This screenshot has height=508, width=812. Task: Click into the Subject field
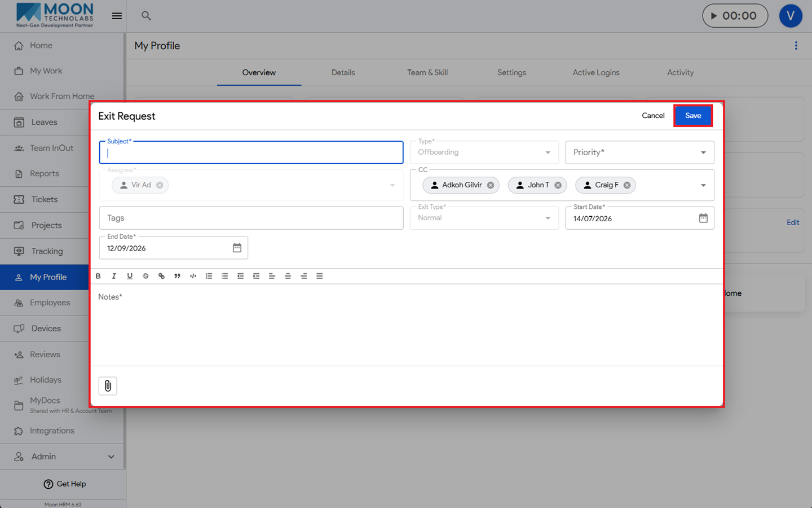(251, 152)
